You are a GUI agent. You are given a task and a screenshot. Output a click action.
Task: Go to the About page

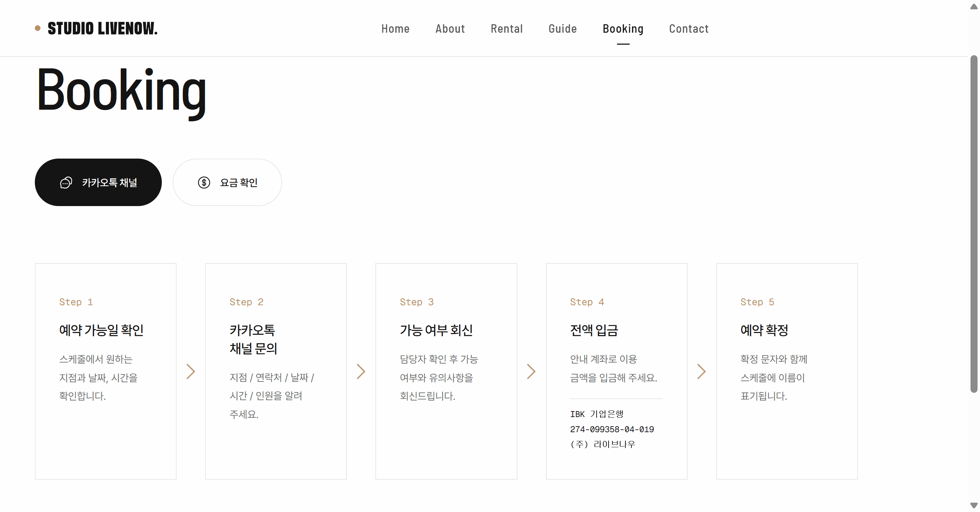[x=450, y=28]
